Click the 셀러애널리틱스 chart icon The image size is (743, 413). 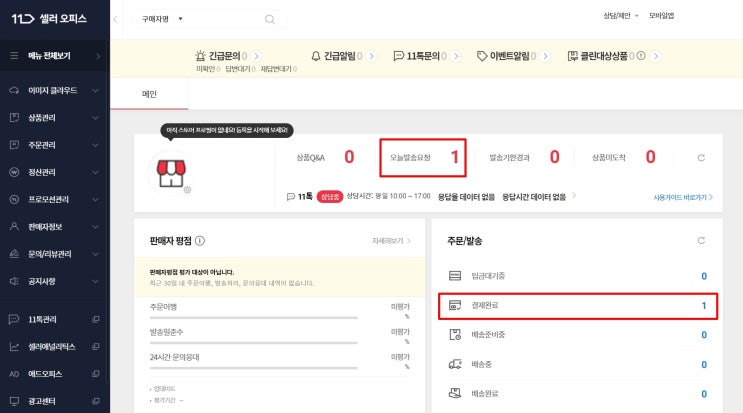click(x=14, y=347)
